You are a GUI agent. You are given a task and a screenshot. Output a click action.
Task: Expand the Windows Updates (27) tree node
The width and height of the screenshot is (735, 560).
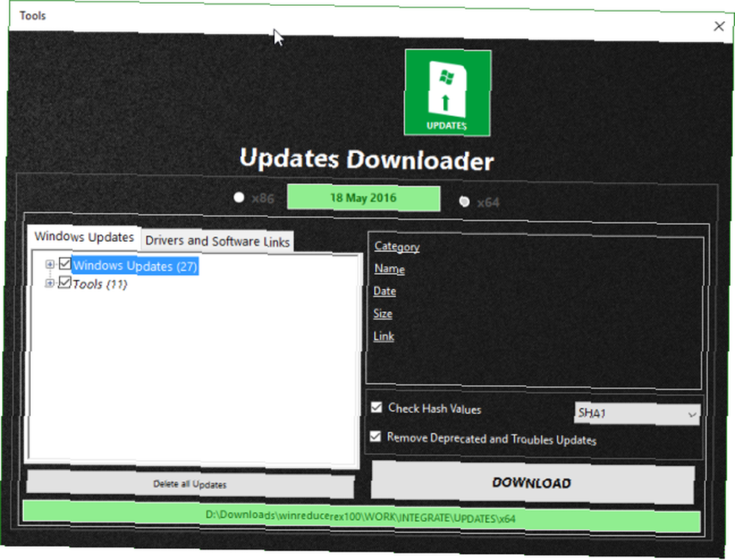point(49,265)
